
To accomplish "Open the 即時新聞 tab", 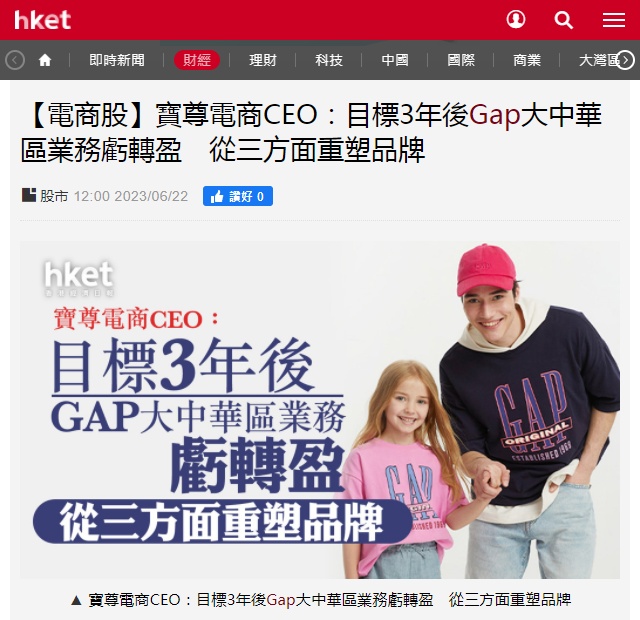I will (x=117, y=60).
